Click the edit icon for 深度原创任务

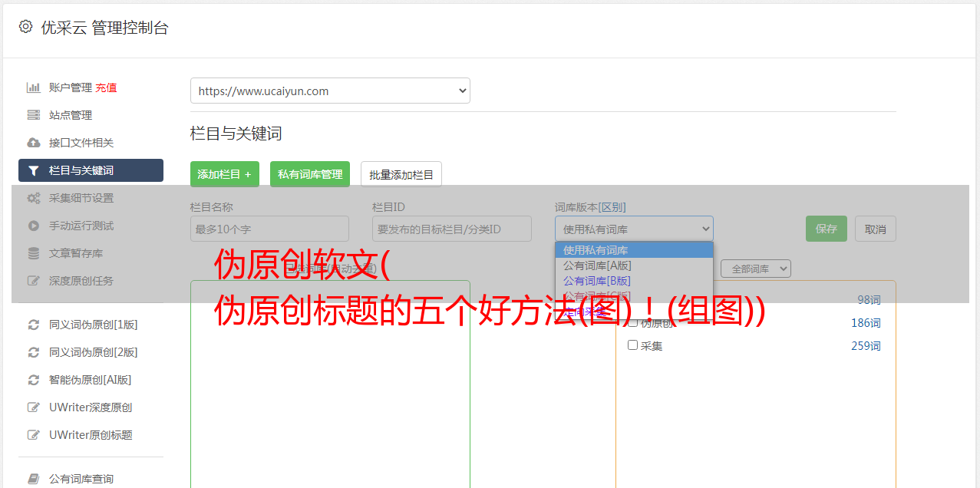[34, 281]
